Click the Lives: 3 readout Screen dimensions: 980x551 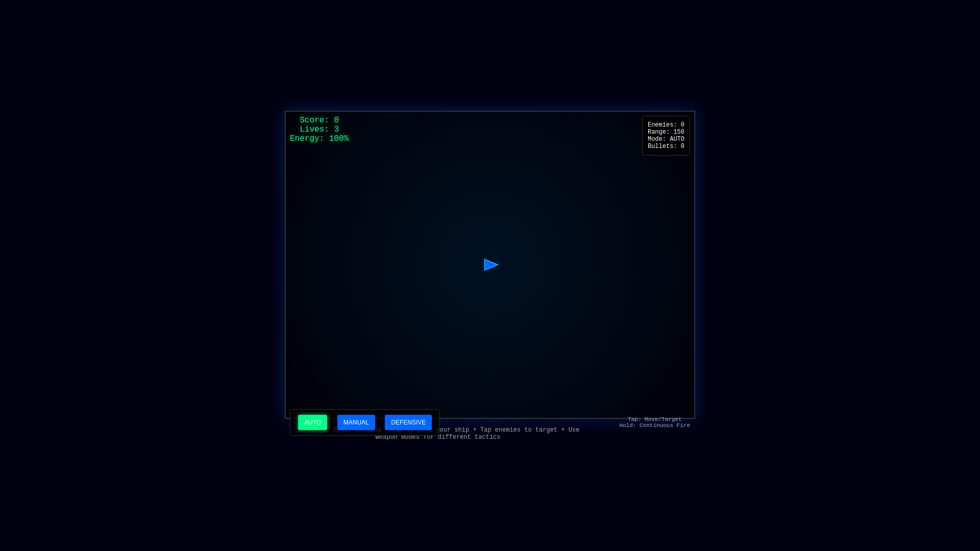coord(319,130)
